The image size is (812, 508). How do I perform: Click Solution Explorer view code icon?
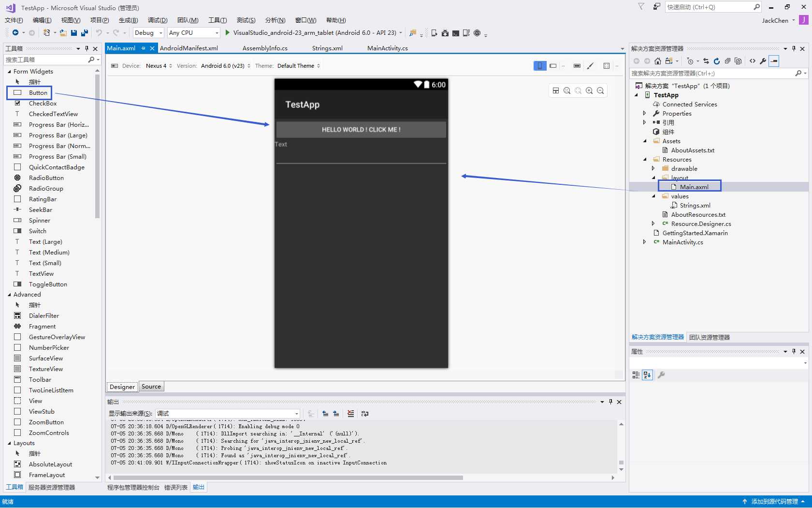tap(753, 61)
